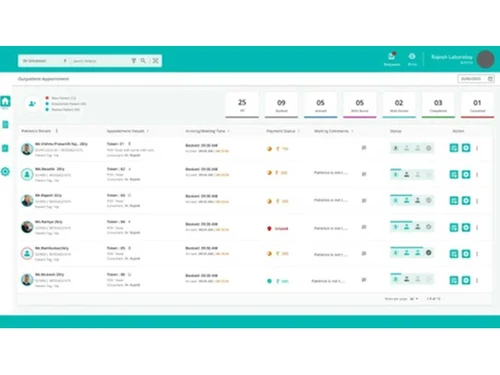Click arrived status step for Token 01
The height and width of the screenshot is (375, 500).
(396, 148)
